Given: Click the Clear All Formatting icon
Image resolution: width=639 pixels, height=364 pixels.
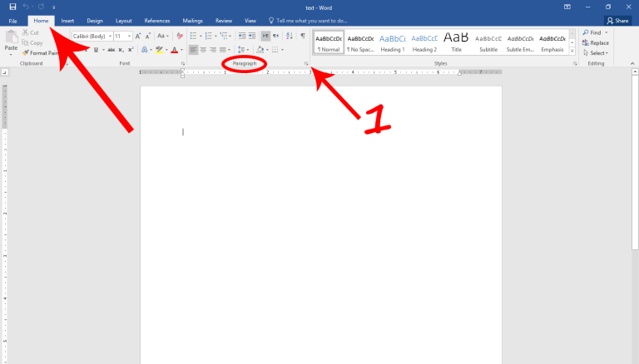Looking at the screenshot, I should coord(180,36).
